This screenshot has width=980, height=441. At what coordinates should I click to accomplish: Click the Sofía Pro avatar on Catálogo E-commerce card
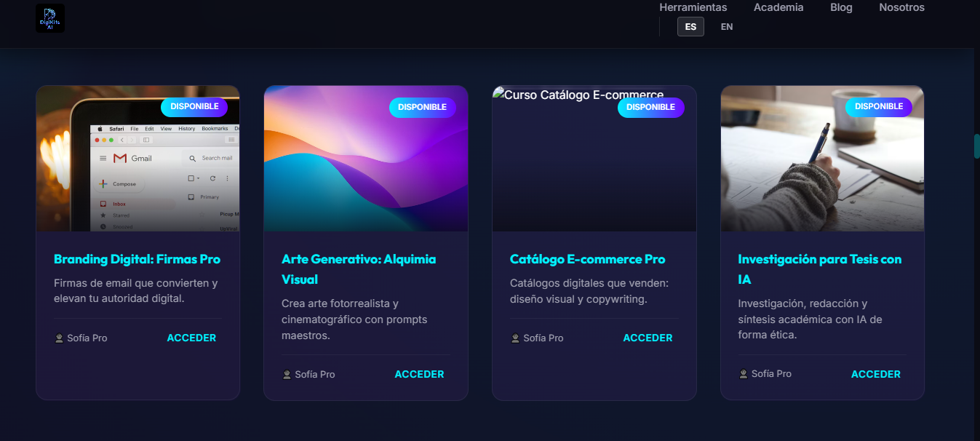point(515,338)
